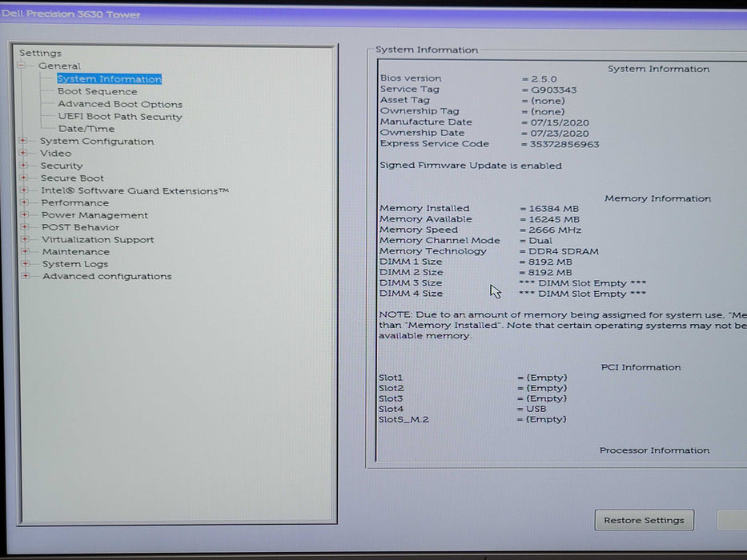This screenshot has height=560, width=747.
Task: Select System Information in the tree
Action: (x=109, y=79)
